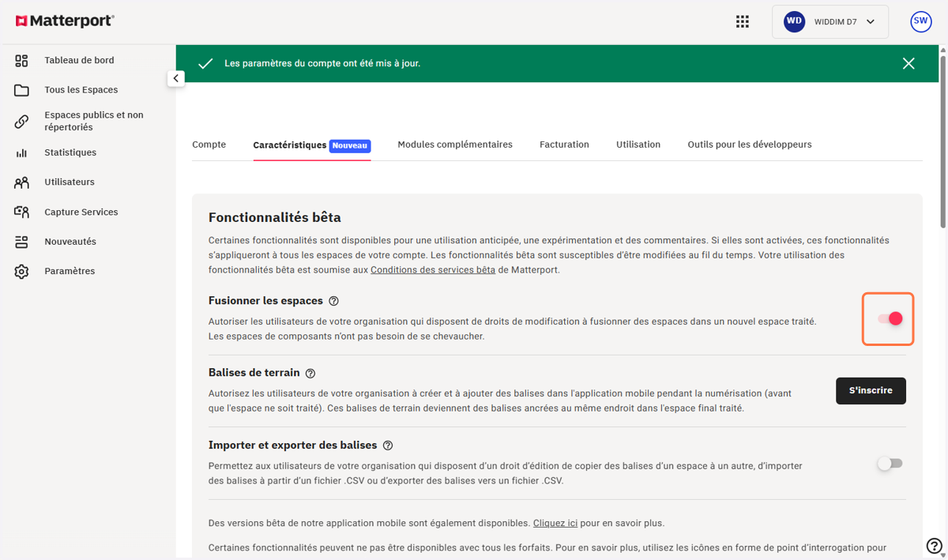Screen dimensions: 948x560
Task: Click the Nouveau badge
Action: point(350,146)
